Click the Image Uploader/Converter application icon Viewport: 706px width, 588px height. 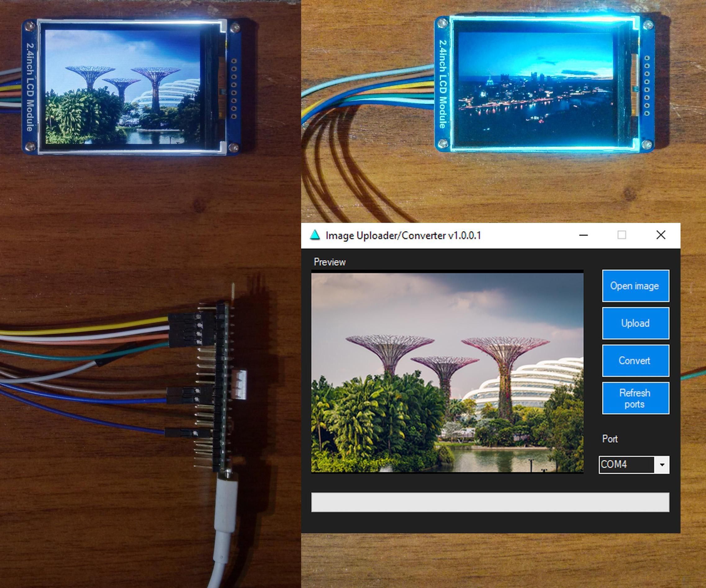pyautogui.click(x=315, y=236)
